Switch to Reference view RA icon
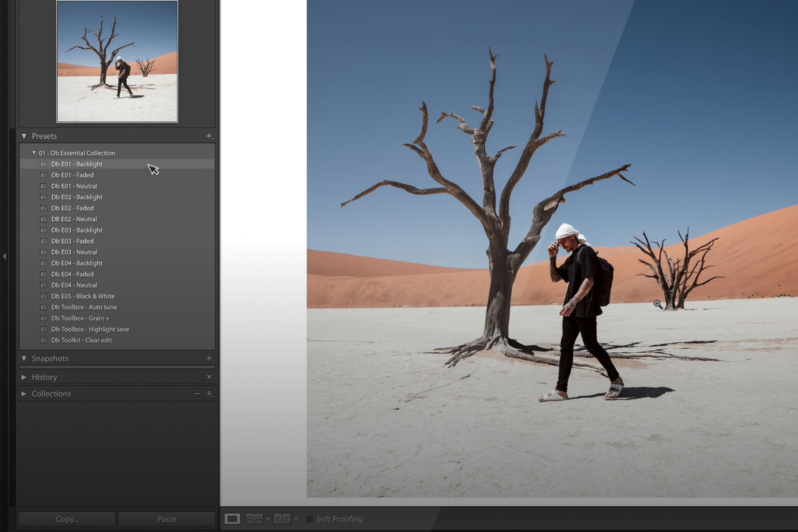 click(254, 519)
